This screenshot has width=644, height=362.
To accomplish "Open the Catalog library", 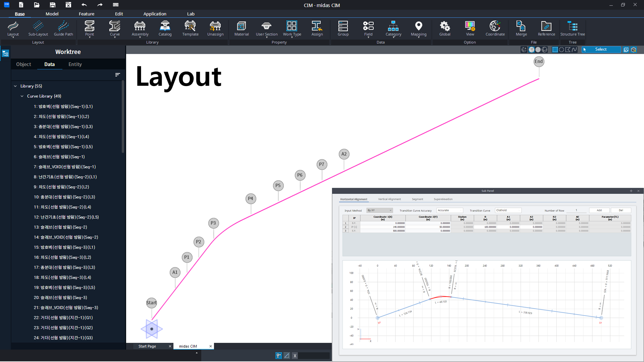I will click(165, 29).
